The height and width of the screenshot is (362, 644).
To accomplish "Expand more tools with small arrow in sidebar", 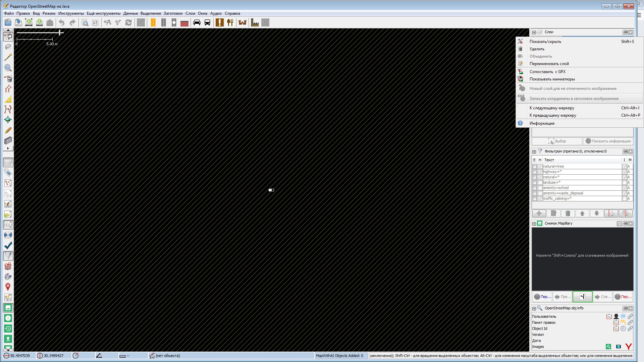I will (8, 148).
